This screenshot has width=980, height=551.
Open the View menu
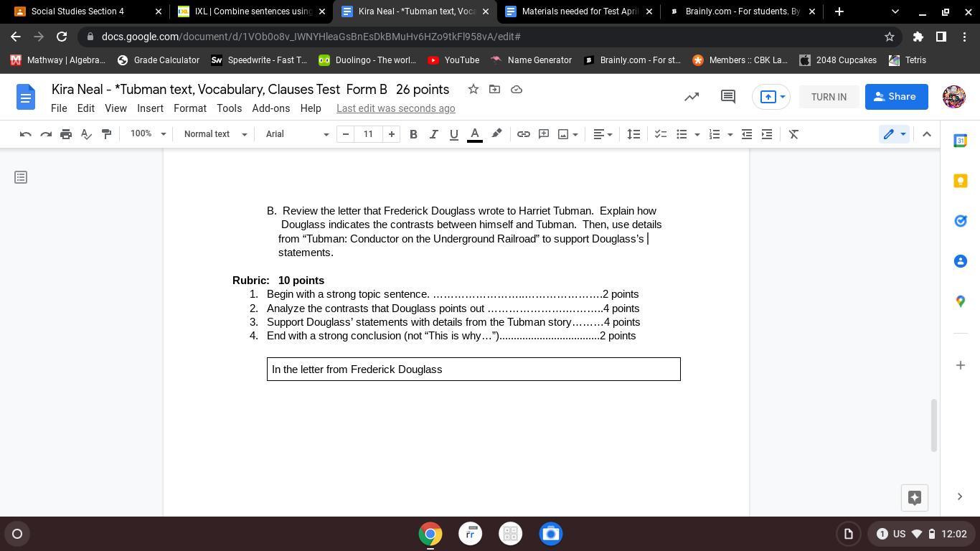(x=116, y=108)
